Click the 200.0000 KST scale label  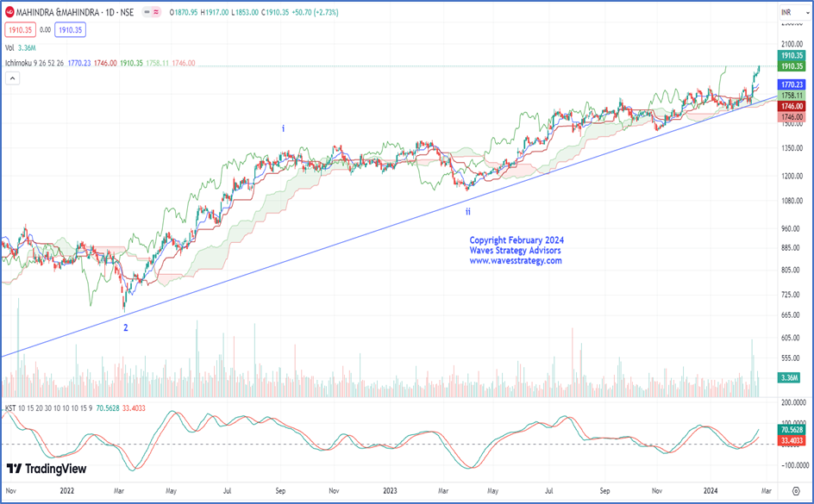pyautogui.click(x=794, y=402)
